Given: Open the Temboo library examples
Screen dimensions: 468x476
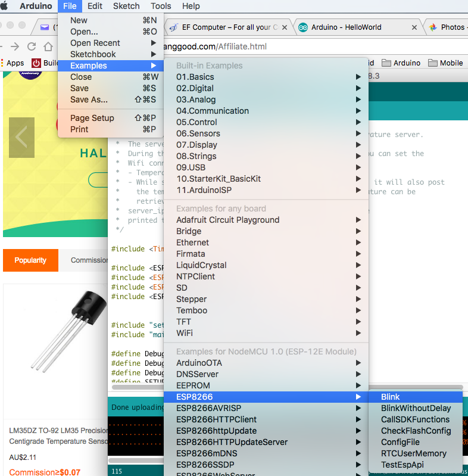Looking at the screenshot, I should coord(266,310).
